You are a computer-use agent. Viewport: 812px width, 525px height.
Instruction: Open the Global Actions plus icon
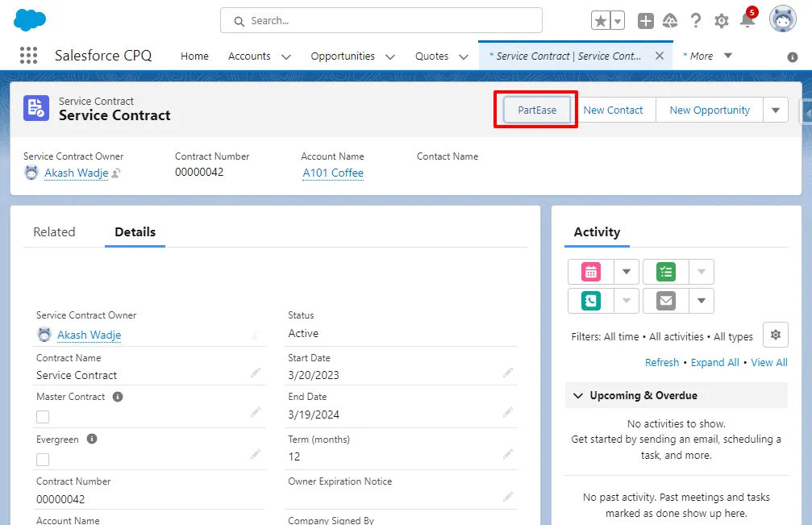pyautogui.click(x=645, y=21)
